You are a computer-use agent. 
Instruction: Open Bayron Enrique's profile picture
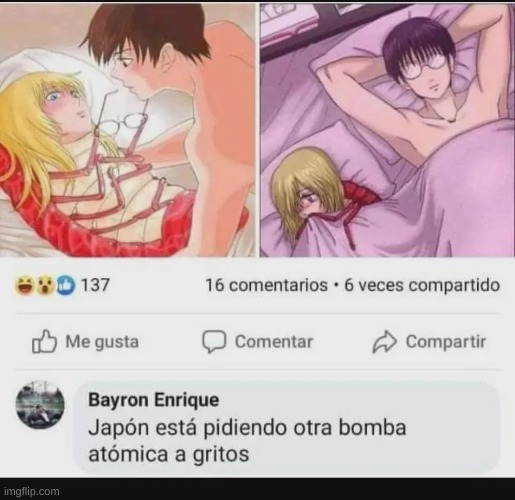(40, 405)
